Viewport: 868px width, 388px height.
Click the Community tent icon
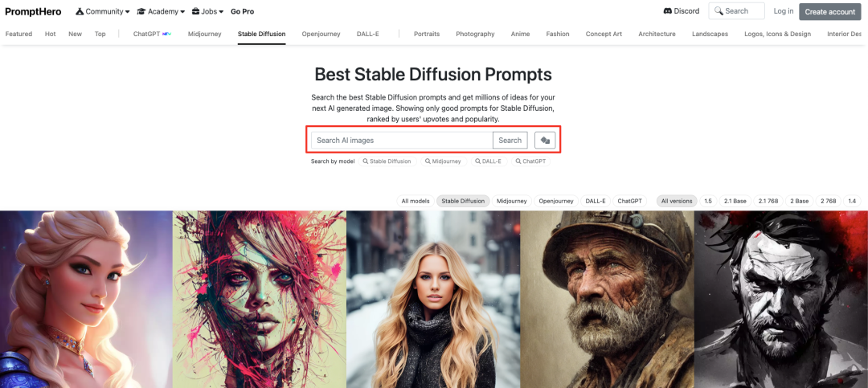point(80,11)
